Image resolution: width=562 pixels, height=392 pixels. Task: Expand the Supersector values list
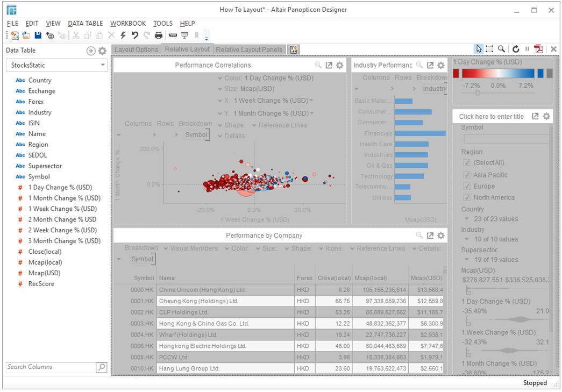tap(467, 260)
